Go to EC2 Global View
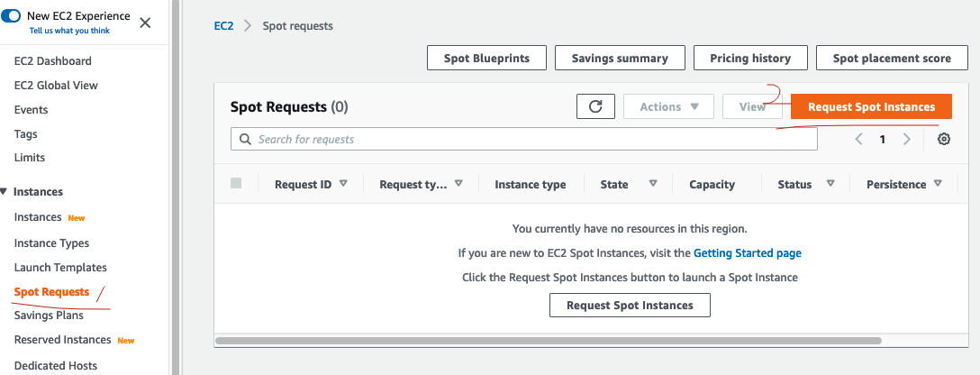This screenshot has width=980, height=375. pos(56,85)
